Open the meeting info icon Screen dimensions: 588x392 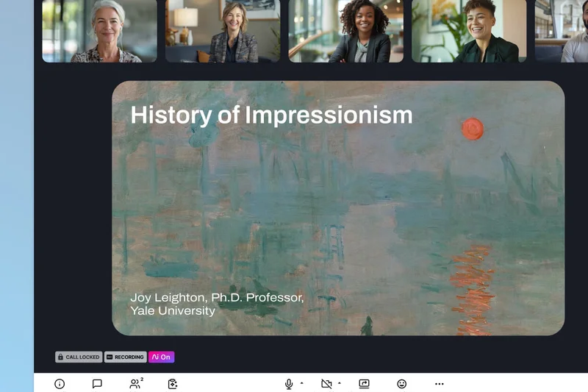(x=60, y=384)
